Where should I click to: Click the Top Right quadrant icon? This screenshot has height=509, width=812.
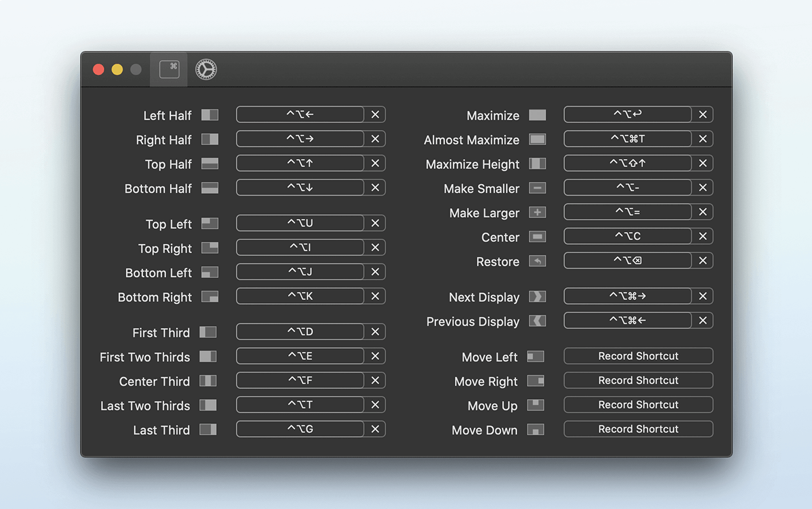[x=210, y=248]
